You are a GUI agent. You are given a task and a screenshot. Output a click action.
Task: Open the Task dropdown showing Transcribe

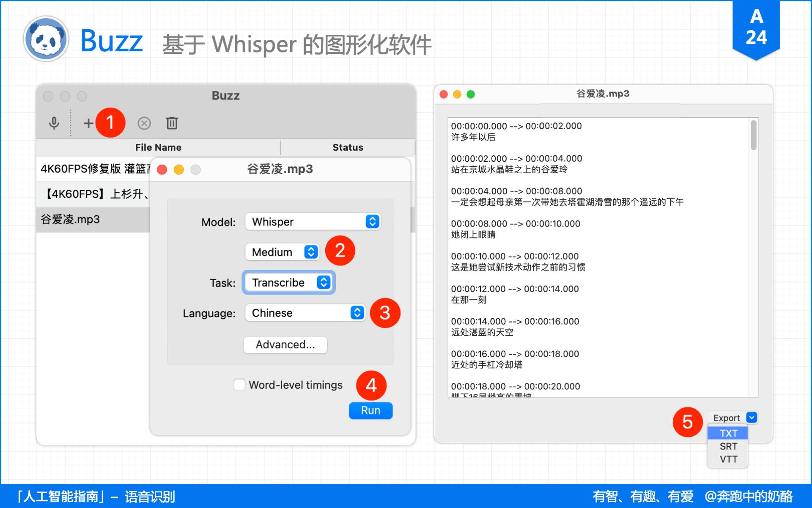pyautogui.click(x=288, y=282)
